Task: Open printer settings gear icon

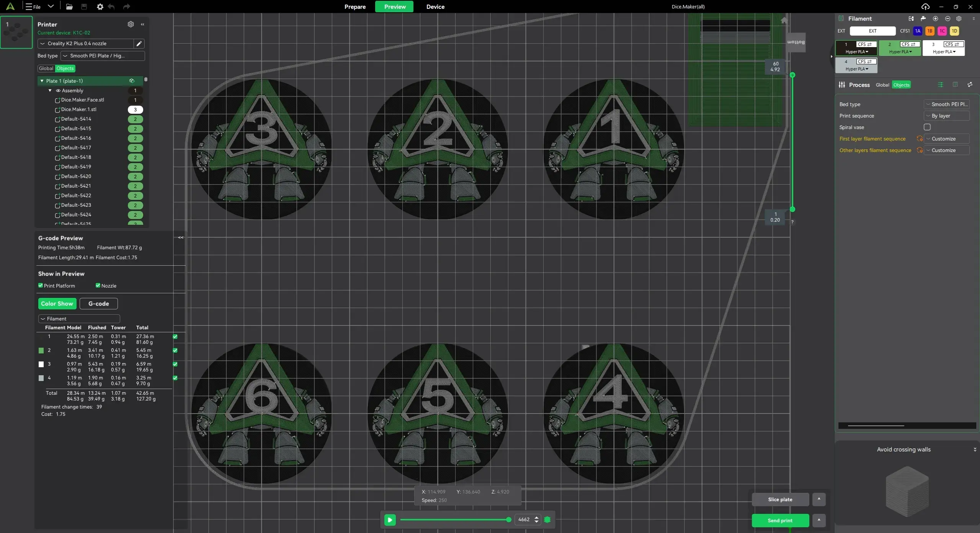Action: [131, 24]
